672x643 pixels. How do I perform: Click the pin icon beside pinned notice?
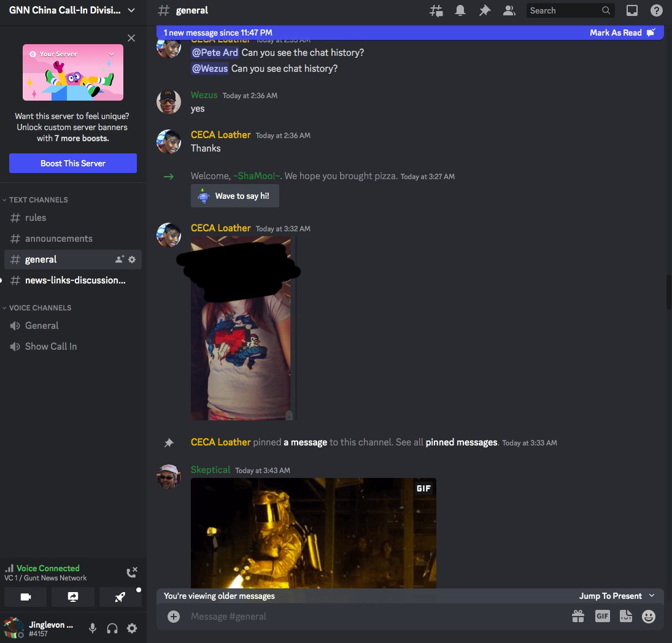pos(169,442)
